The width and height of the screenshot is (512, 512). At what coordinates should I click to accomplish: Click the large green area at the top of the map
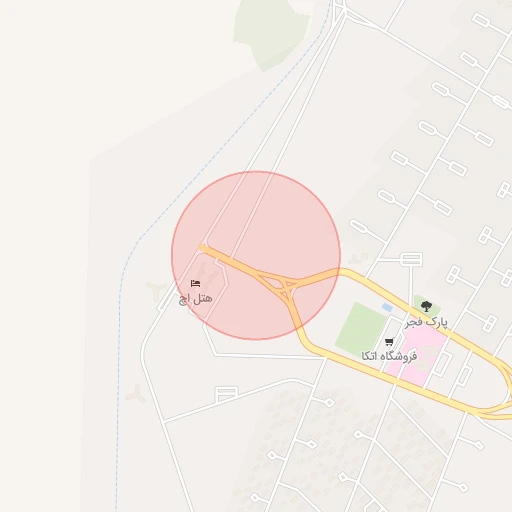pos(269,32)
